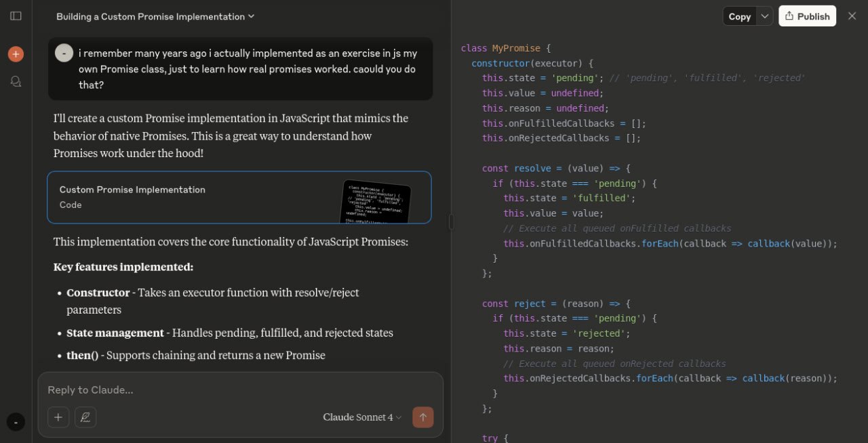Image resolution: width=868 pixels, height=443 pixels.
Task: Open the Claude Sonnet 4 model selector
Action: pos(362,417)
